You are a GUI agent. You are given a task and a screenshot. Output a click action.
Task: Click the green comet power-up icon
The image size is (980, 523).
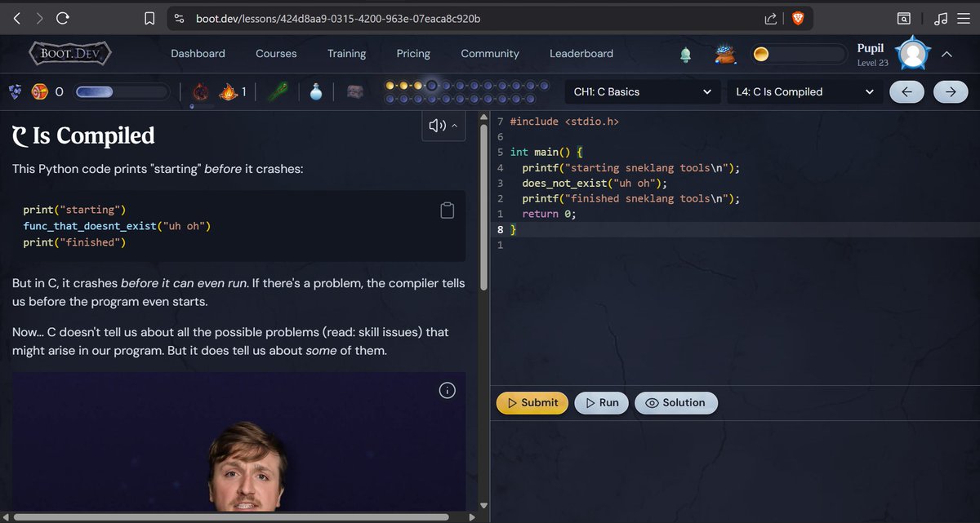276,91
